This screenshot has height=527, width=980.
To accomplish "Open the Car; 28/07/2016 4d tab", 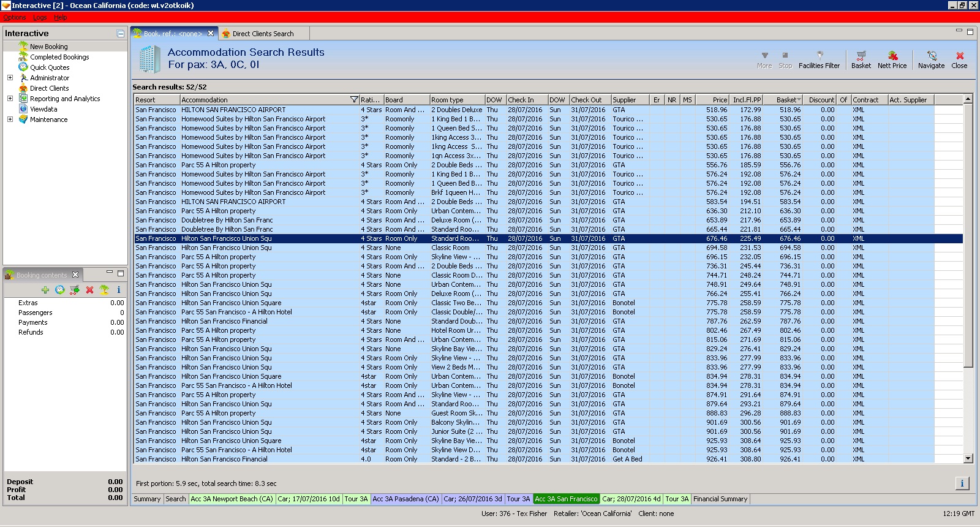I will pyautogui.click(x=631, y=499).
